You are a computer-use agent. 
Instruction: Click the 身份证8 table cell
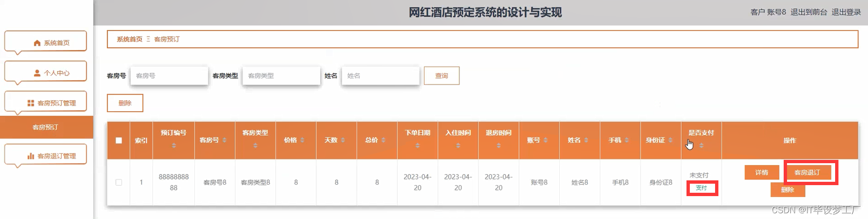[661, 182]
